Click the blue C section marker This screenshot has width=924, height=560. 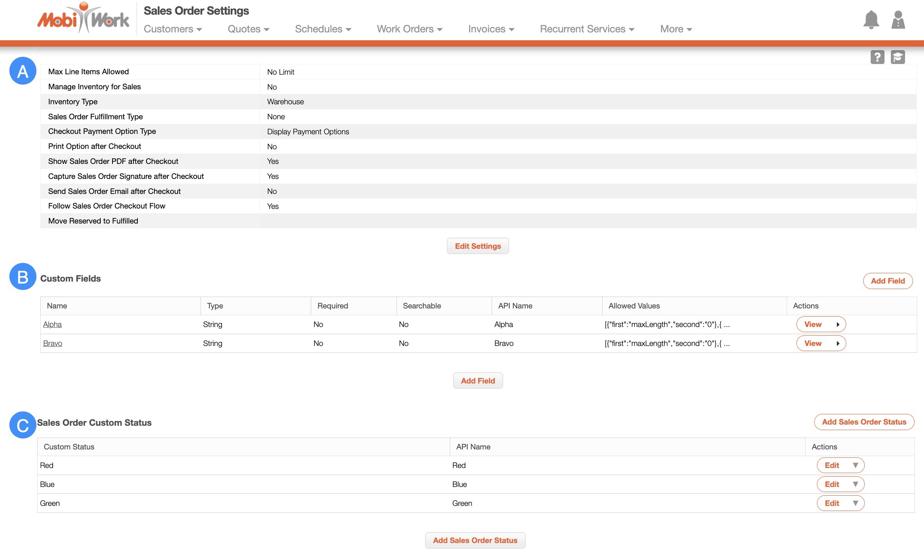point(23,425)
